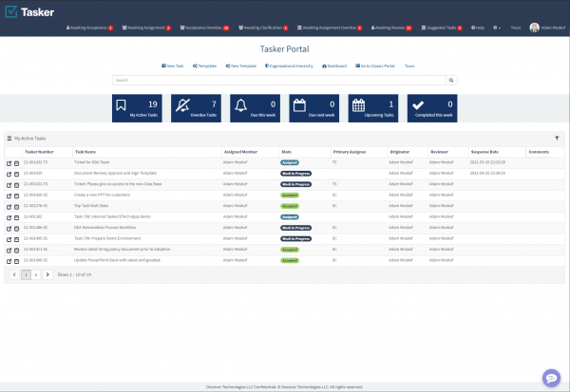Open Organizational Hierarchy
Screen dimensions: 570x392
pos(289,65)
